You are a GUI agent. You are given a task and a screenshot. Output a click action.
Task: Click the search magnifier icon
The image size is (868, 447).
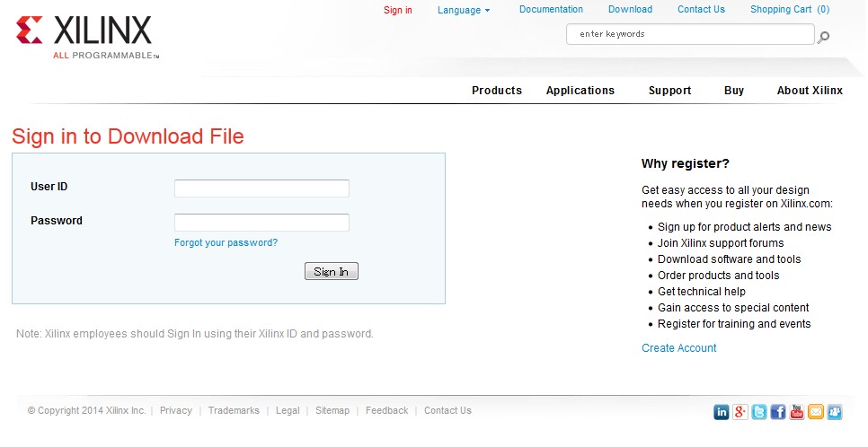pyautogui.click(x=824, y=37)
